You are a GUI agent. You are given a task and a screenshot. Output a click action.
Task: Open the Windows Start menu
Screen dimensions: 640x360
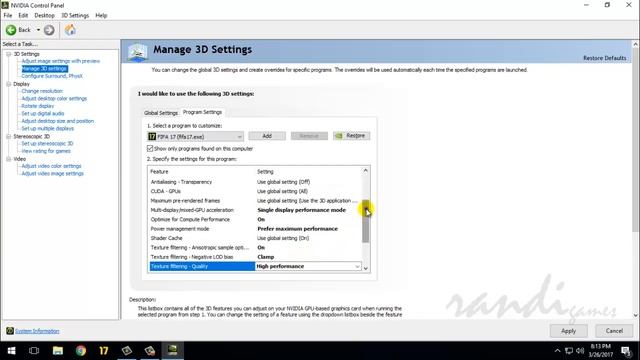tap(11, 351)
